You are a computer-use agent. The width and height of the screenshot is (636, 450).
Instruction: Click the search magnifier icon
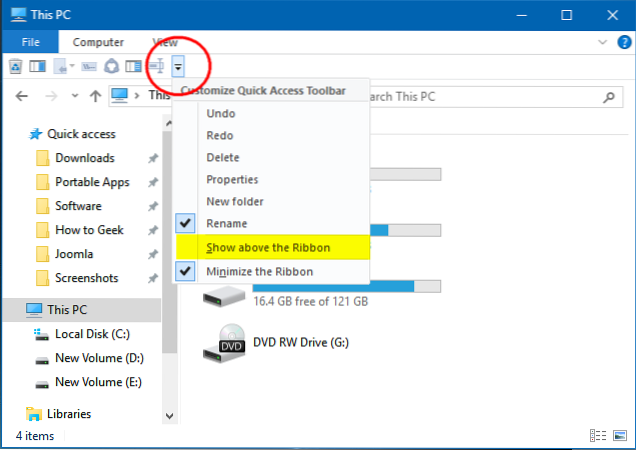[608, 97]
